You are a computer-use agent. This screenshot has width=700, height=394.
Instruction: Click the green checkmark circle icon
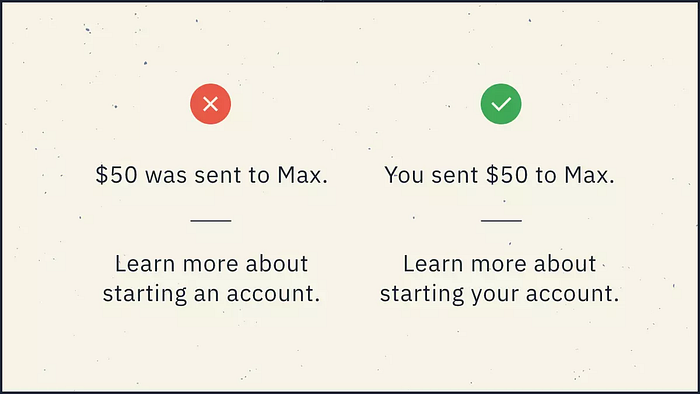501,104
